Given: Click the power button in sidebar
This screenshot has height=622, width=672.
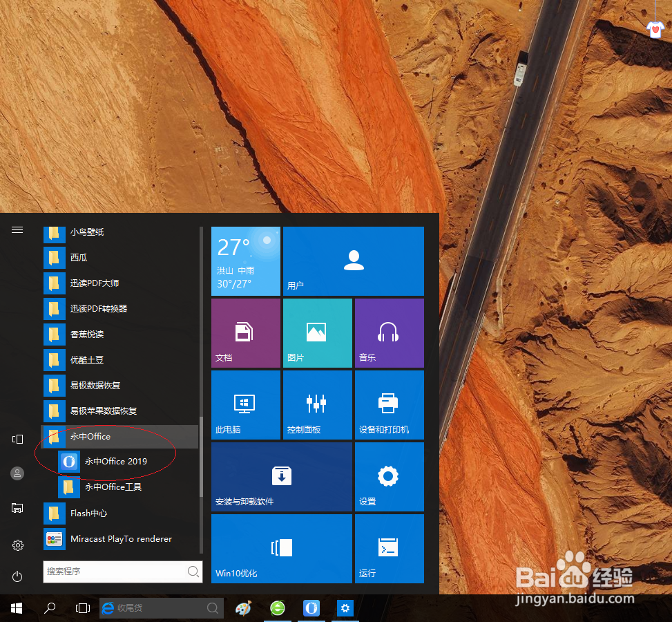Looking at the screenshot, I should [x=17, y=576].
